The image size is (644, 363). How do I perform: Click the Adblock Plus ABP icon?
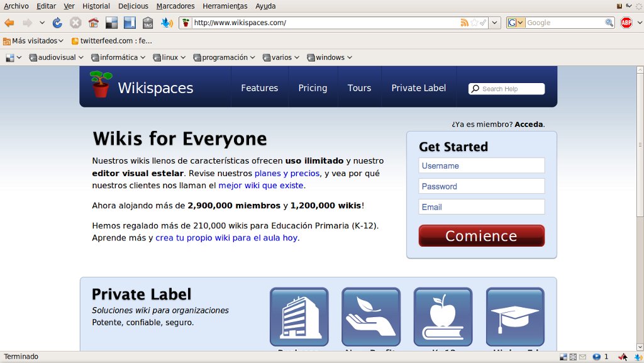click(626, 23)
